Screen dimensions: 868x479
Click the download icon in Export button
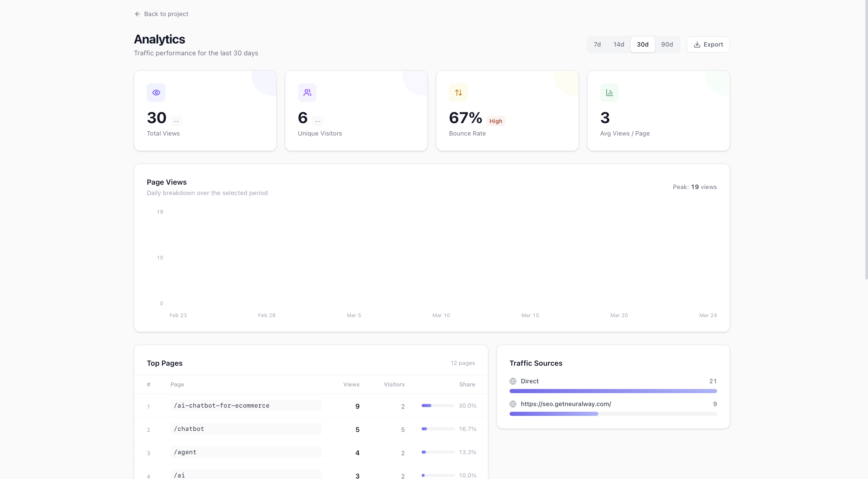coord(697,44)
